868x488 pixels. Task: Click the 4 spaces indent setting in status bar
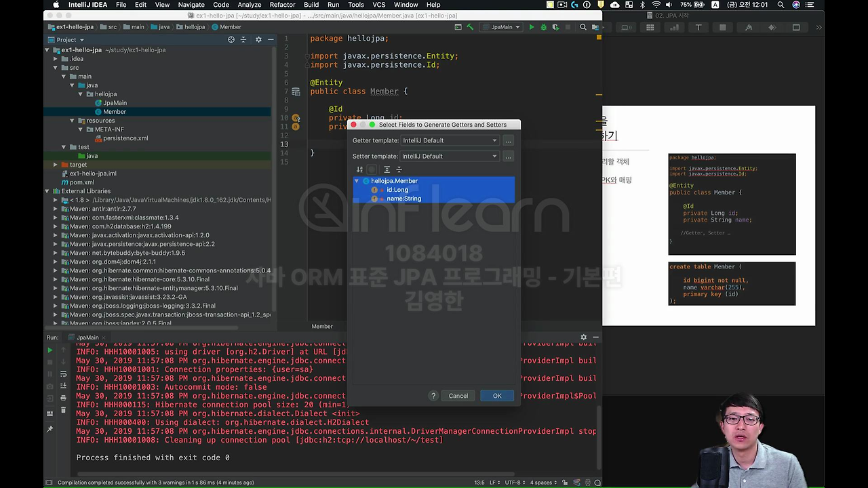point(545,483)
